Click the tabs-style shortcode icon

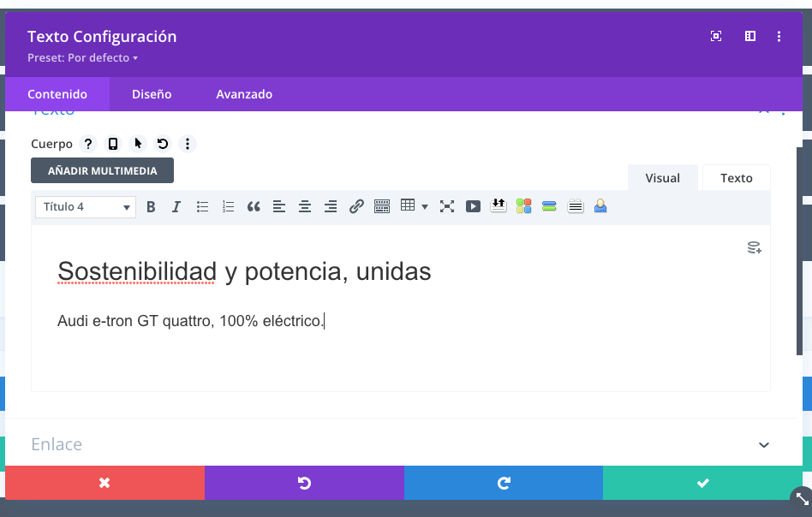pyautogui.click(x=576, y=206)
